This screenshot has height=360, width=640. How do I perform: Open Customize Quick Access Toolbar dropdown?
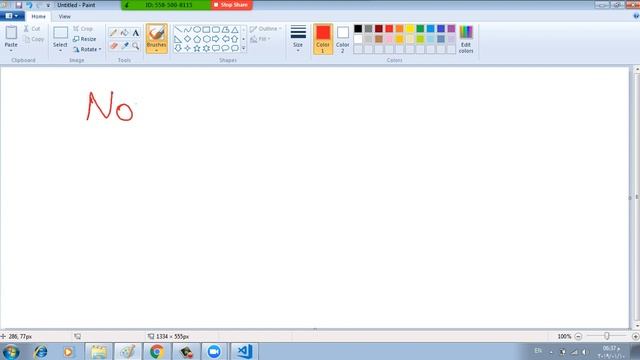pos(48,5)
